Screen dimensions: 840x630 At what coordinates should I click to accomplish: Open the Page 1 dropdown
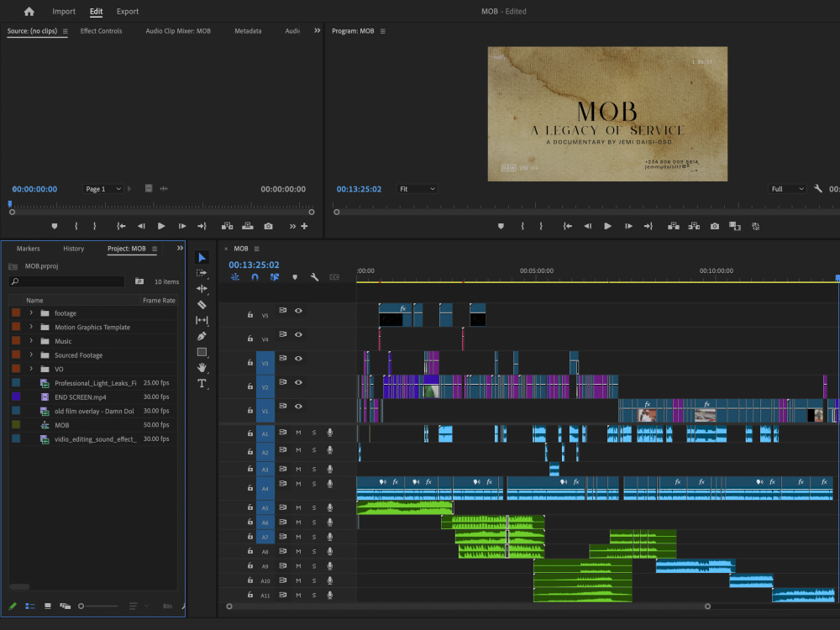click(x=102, y=189)
